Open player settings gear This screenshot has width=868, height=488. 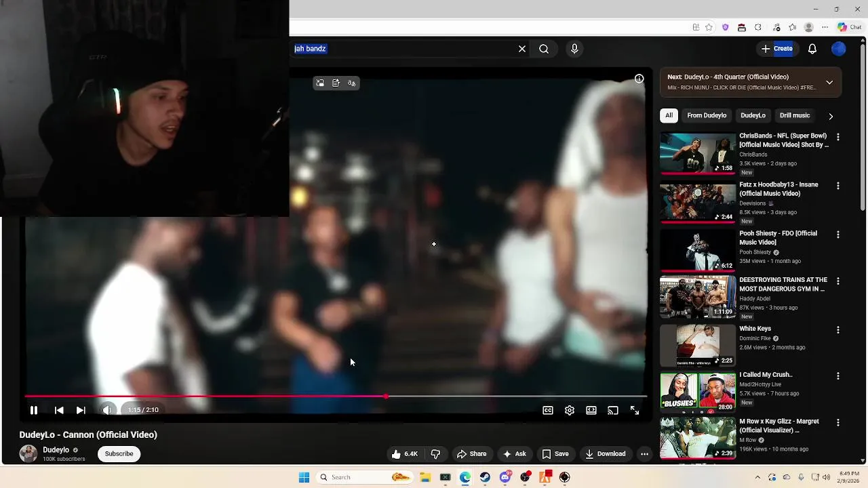(x=570, y=410)
